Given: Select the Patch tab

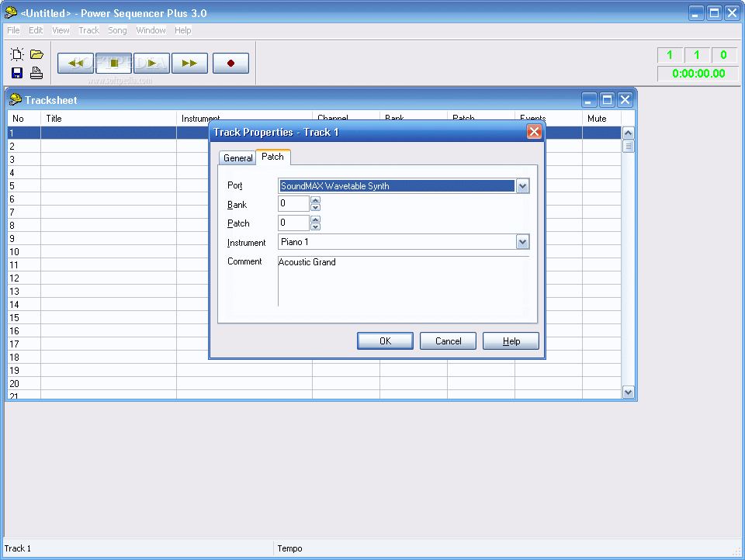Looking at the screenshot, I should coord(272,157).
